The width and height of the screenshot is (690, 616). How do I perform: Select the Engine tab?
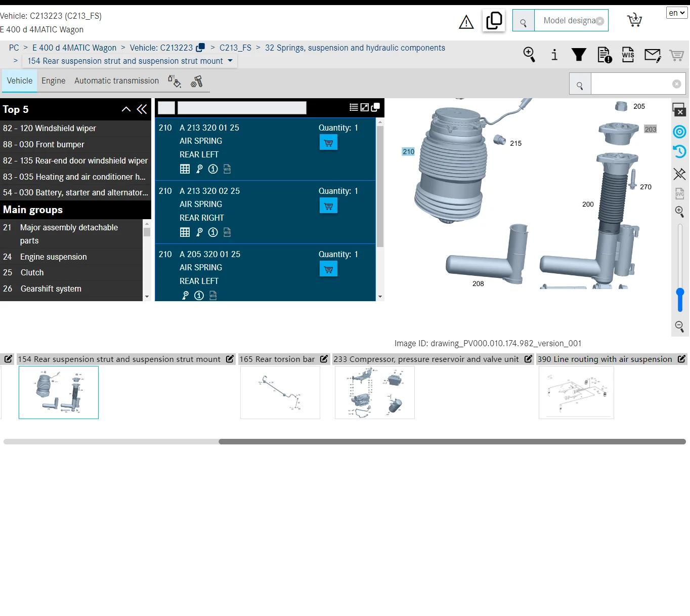(x=54, y=81)
